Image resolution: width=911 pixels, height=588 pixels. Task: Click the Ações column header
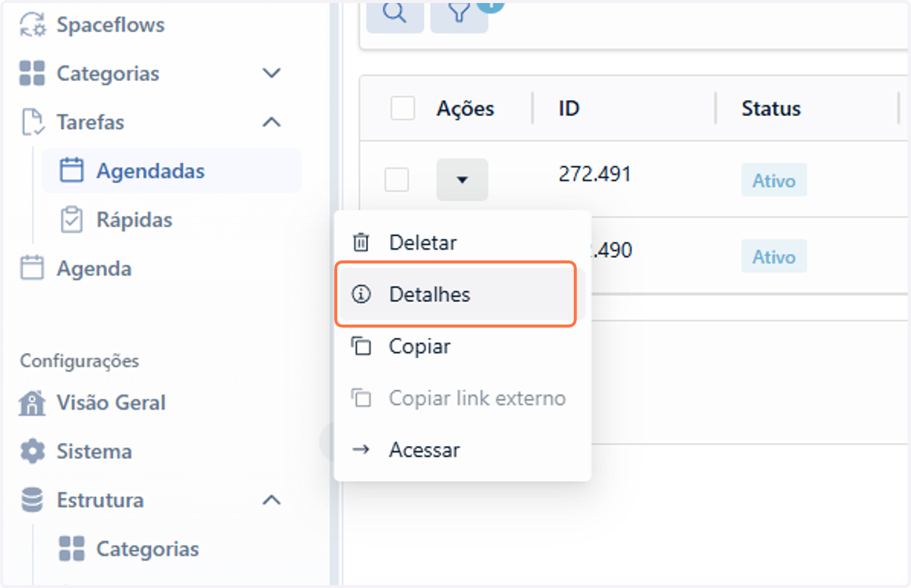click(465, 108)
